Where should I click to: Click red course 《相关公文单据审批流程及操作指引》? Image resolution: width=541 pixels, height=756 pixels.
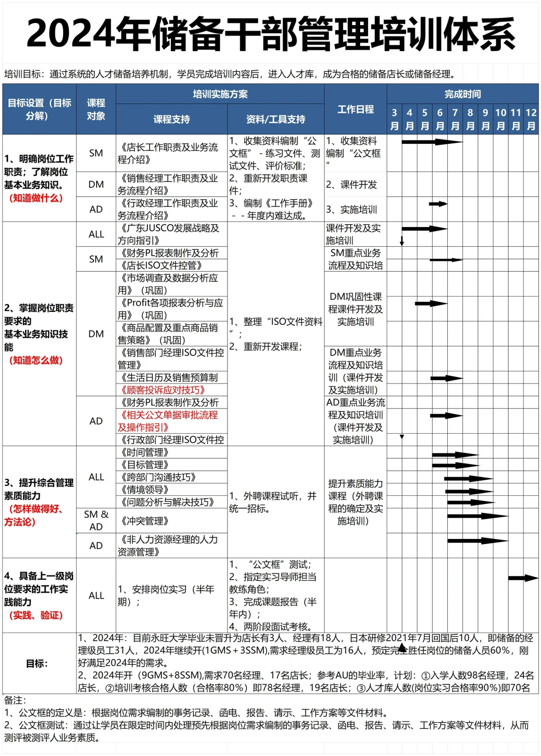click(172, 421)
